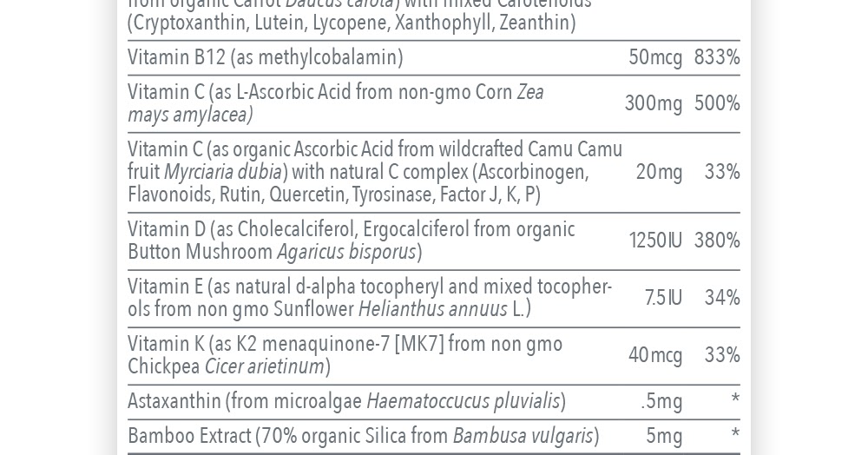
Task: Click the 300mg Vitamin C amount
Action: coord(654,103)
